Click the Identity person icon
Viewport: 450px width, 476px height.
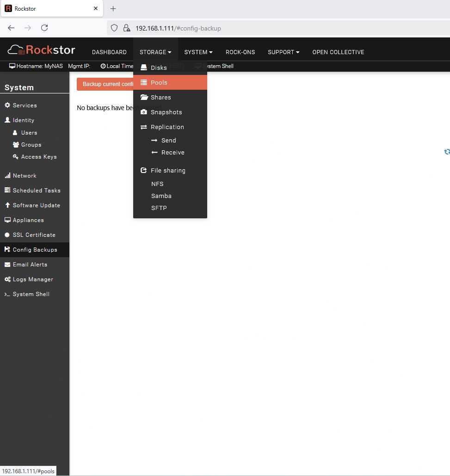tap(7, 120)
